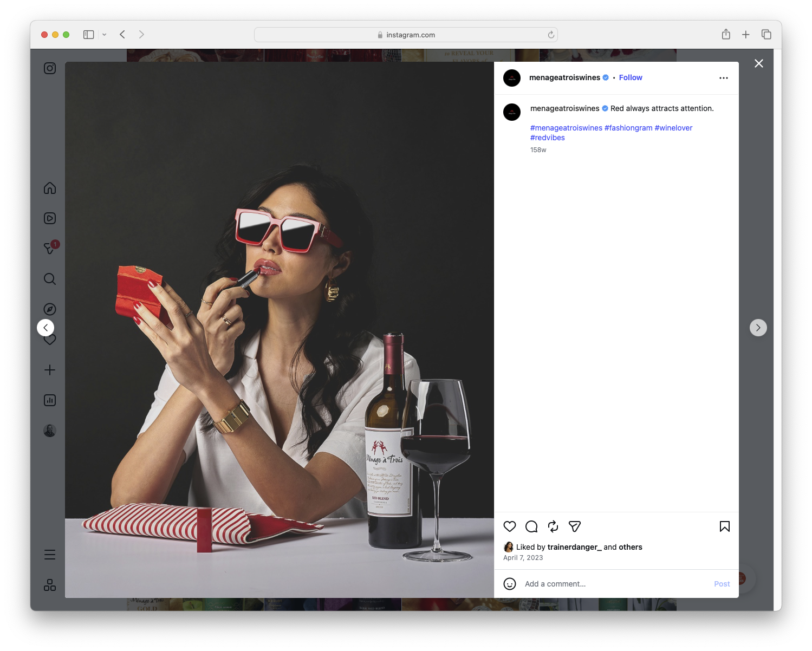Open the post options three-dot menu

click(724, 77)
